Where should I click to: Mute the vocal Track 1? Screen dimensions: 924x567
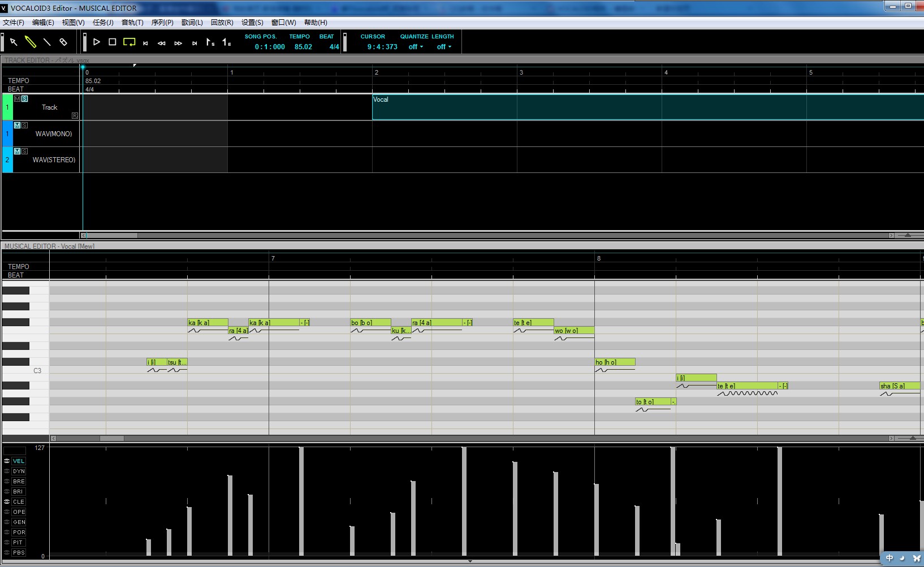(x=17, y=99)
